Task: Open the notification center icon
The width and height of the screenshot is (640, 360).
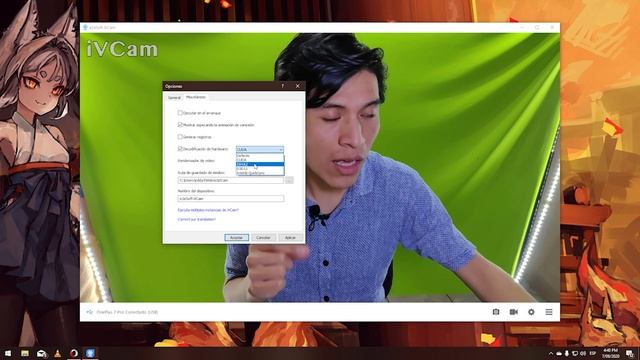Action: point(630,353)
